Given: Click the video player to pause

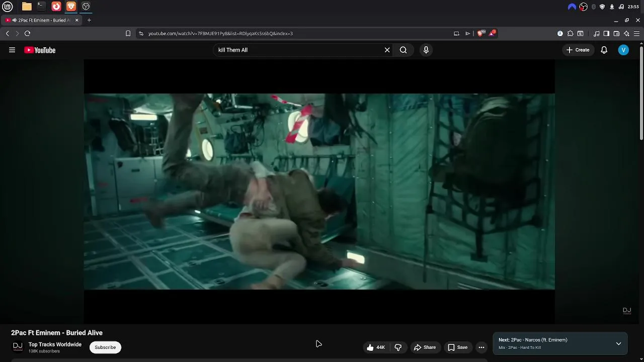Looking at the screenshot, I should [x=319, y=191].
